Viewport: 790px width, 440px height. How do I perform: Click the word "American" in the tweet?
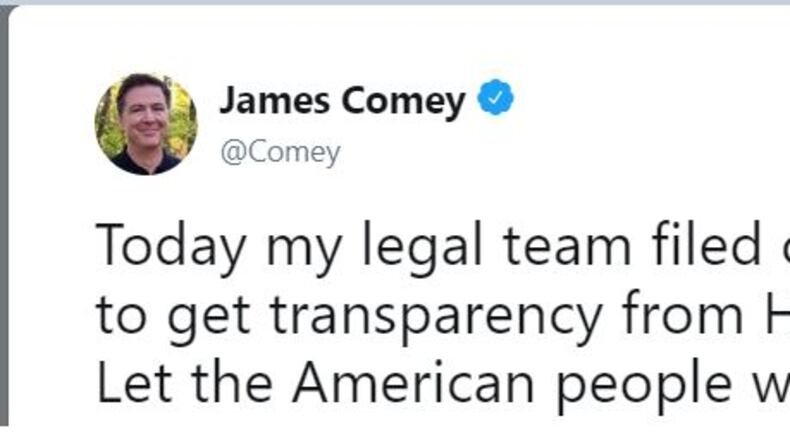click(413, 382)
